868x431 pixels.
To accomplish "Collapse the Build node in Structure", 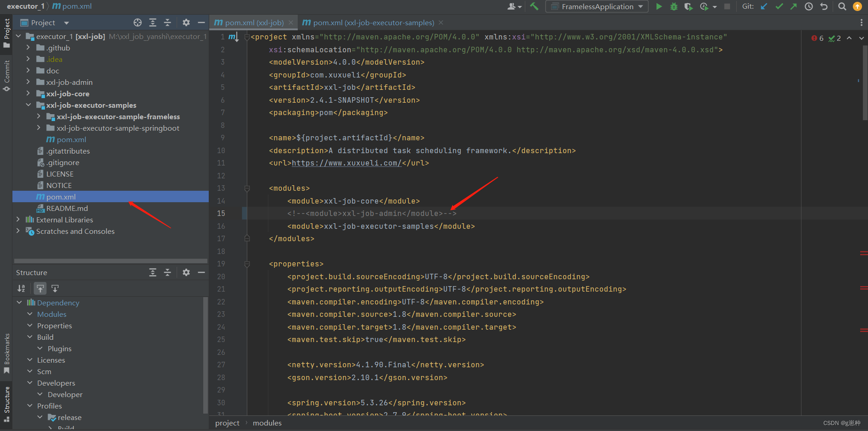I will (30, 337).
